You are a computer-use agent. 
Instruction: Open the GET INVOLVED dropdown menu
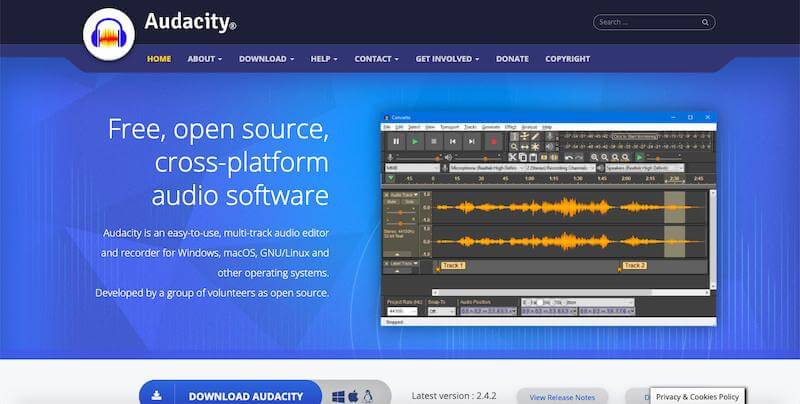[x=447, y=59]
